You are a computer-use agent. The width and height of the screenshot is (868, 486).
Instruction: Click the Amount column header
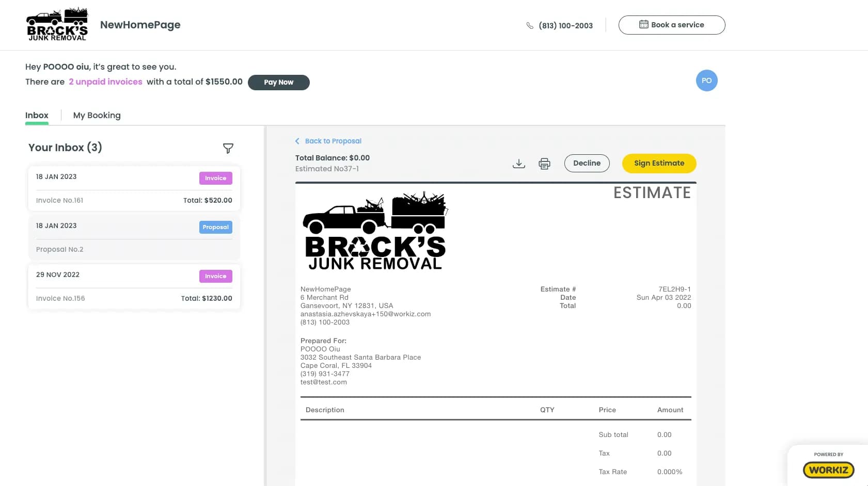[670, 410]
